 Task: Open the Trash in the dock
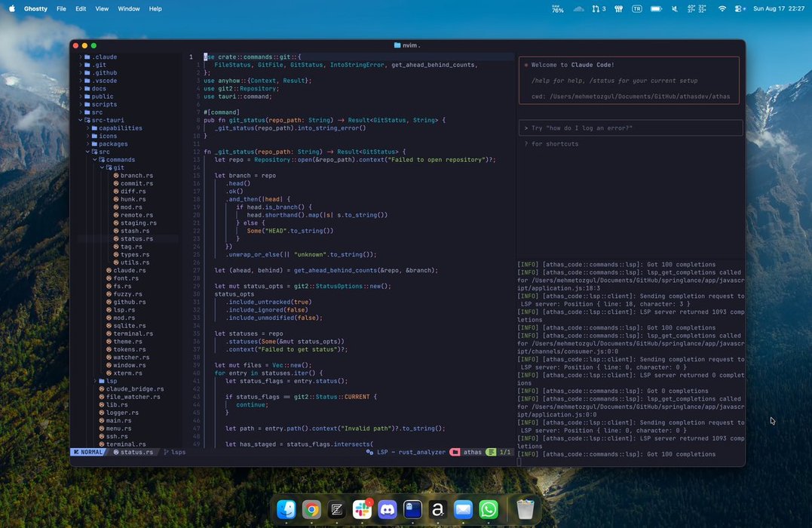pos(525,510)
